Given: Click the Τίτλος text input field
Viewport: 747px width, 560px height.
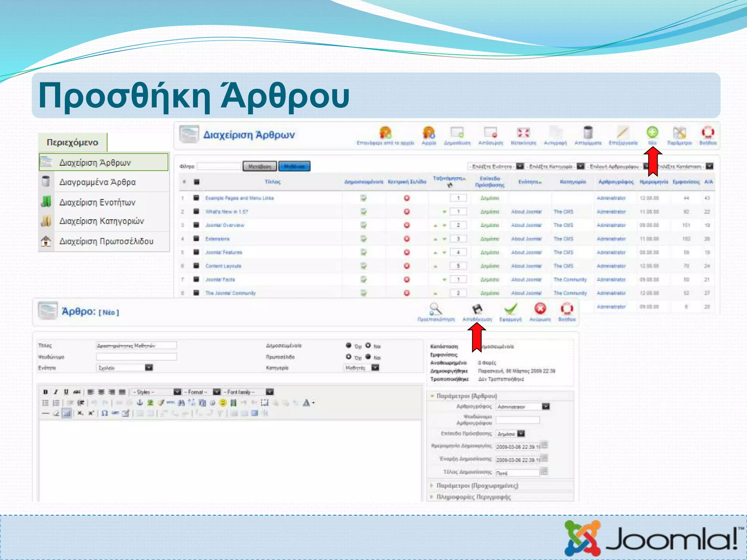Looking at the screenshot, I should click(x=136, y=345).
